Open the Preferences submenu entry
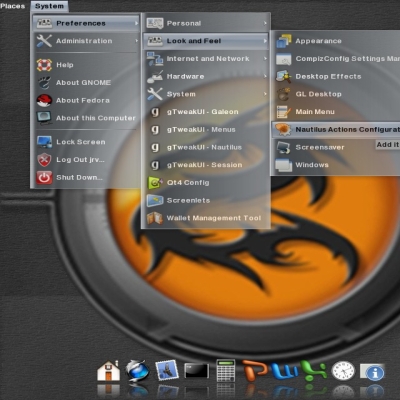Image resolution: width=400 pixels, height=400 pixels. point(87,23)
